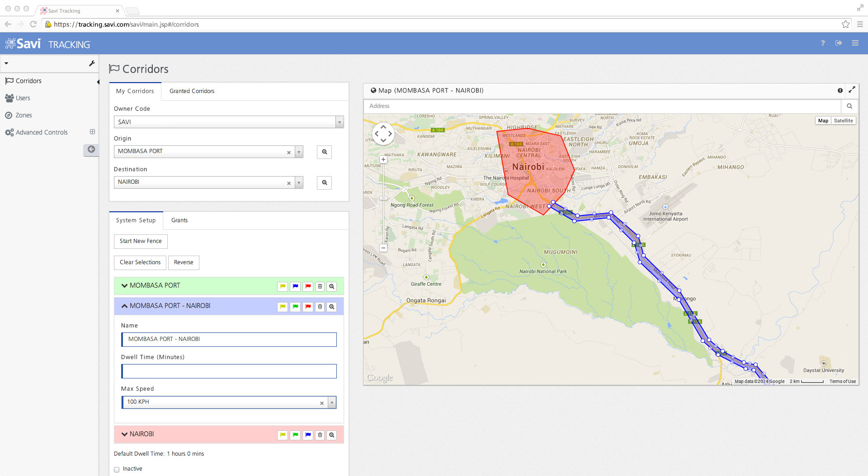The width and height of the screenshot is (868, 476).
Task: Click the Name input field
Action: (229, 340)
